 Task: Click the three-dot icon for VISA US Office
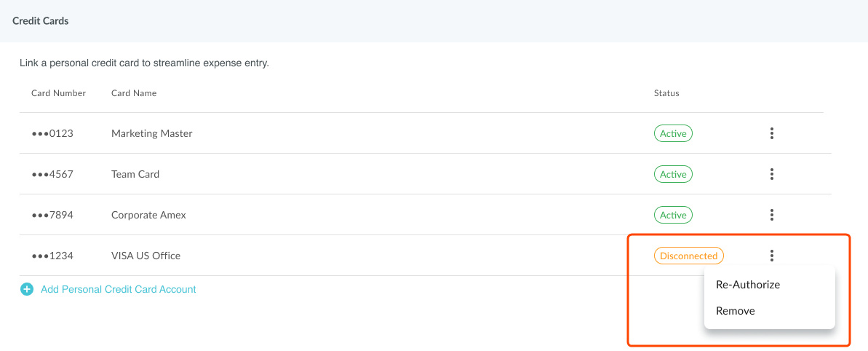[x=771, y=256]
